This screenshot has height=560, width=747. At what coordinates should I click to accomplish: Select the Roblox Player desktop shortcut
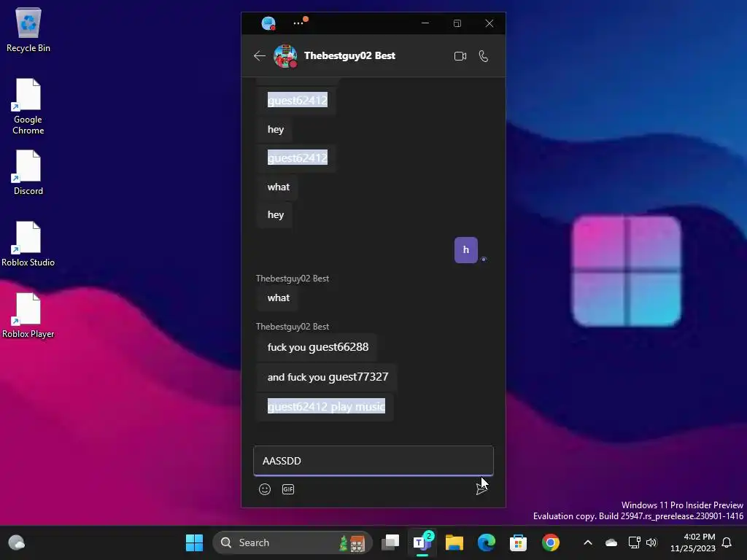pyautogui.click(x=28, y=315)
